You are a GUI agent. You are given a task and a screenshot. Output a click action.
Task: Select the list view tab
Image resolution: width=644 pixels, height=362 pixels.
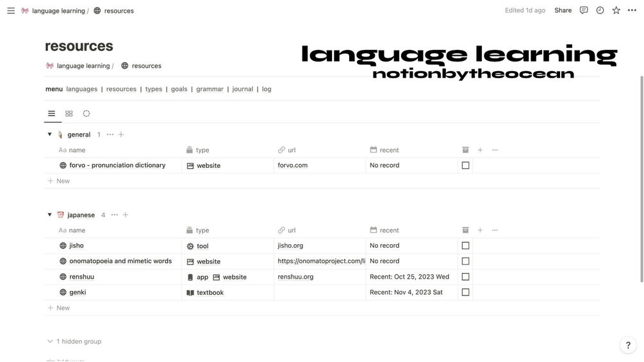pyautogui.click(x=52, y=113)
